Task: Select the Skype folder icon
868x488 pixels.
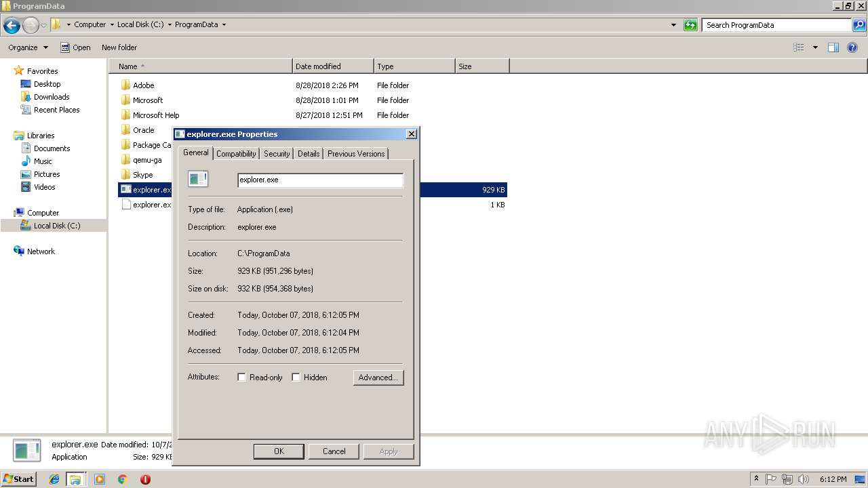Action: coord(125,175)
